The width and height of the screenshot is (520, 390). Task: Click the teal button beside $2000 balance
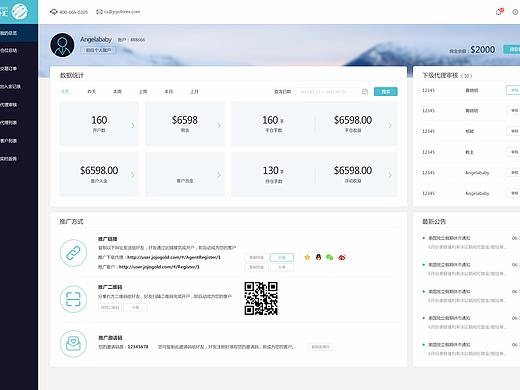512,49
